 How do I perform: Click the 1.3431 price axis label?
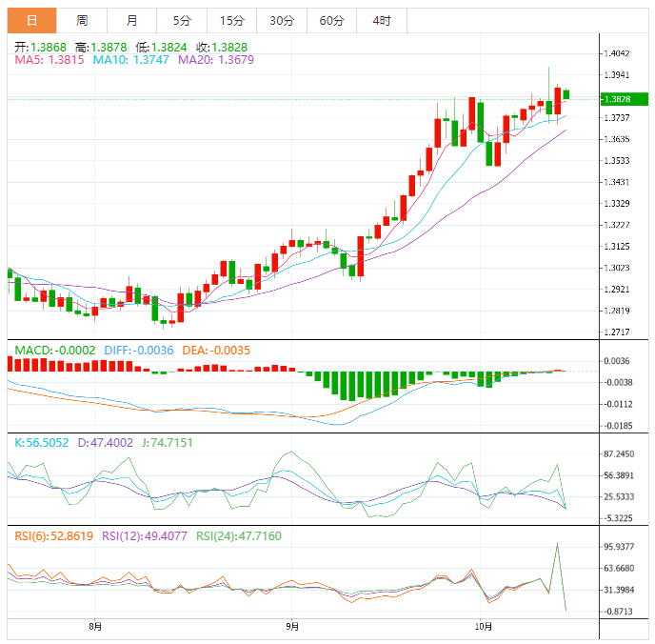pos(617,182)
